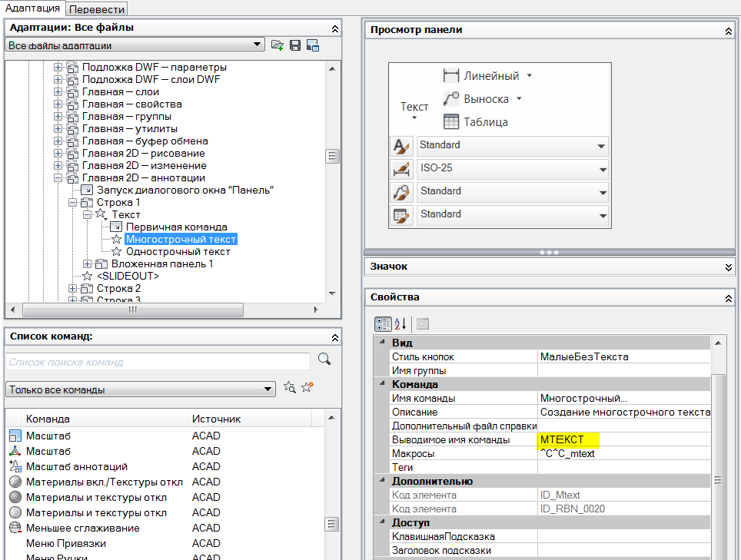Select Подложка DWF — параметры tree item

point(155,68)
